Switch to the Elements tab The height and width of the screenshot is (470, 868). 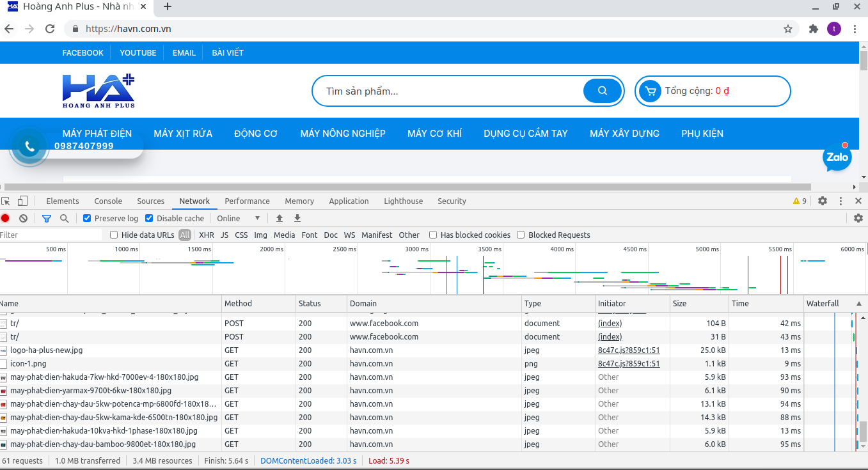[x=63, y=201]
